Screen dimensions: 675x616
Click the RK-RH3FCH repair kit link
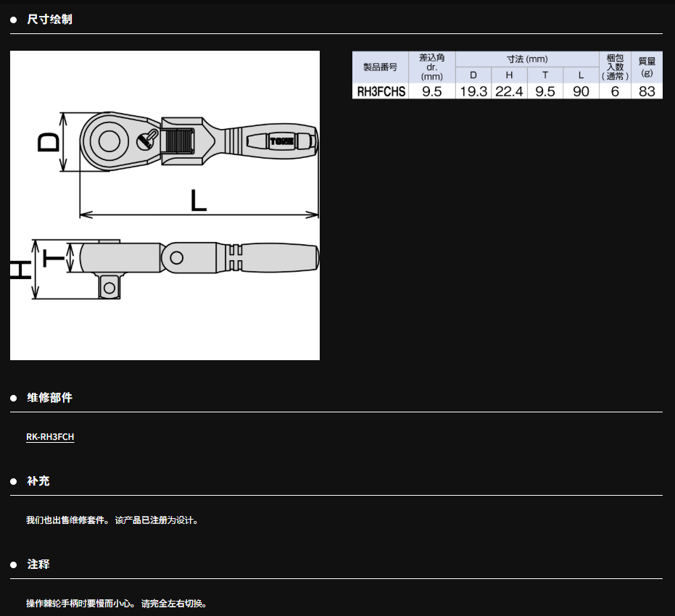(50, 437)
